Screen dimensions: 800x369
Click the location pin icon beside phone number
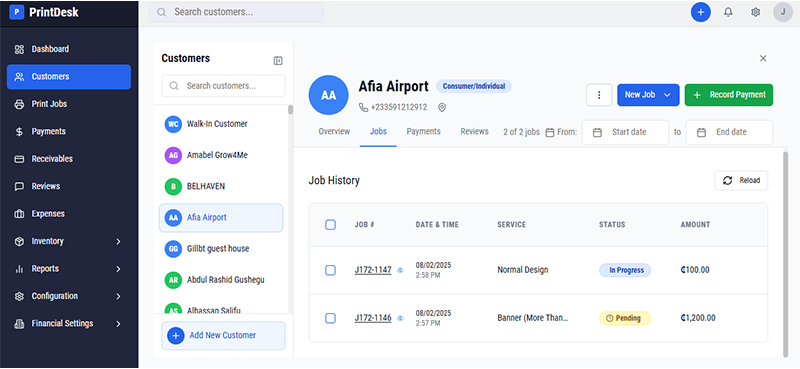442,107
